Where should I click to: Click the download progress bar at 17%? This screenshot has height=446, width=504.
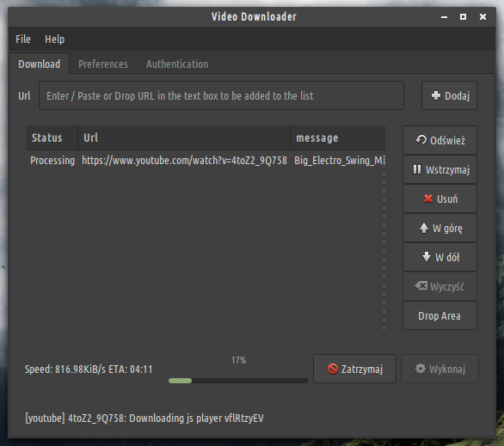[238, 381]
